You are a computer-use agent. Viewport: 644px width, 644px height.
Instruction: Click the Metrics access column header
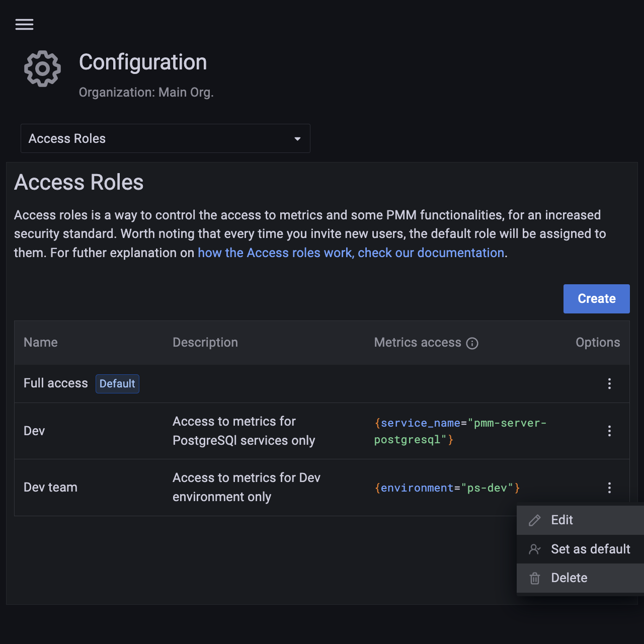coord(418,343)
